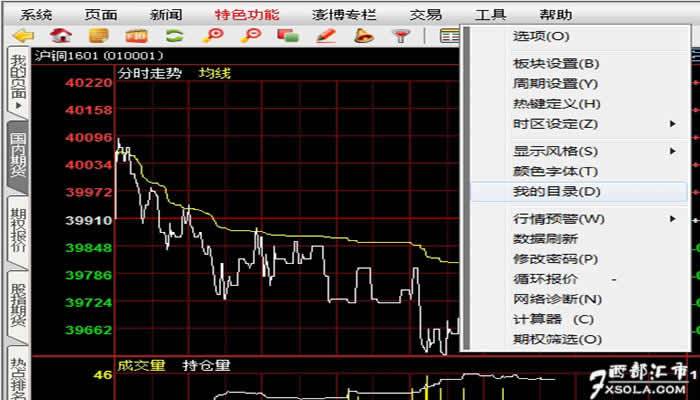Viewport: 700px width, 400px height.
Task: Open the 页面 menu
Action: (x=101, y=15)
